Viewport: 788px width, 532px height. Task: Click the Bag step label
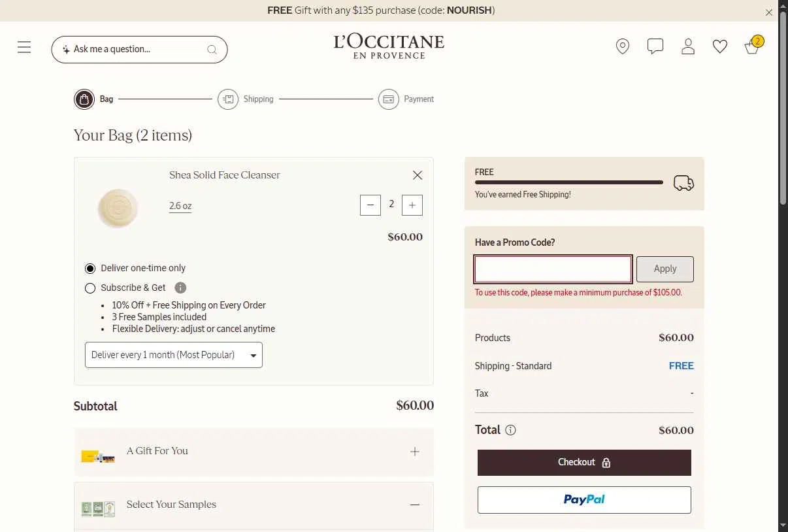coord(107,99)
